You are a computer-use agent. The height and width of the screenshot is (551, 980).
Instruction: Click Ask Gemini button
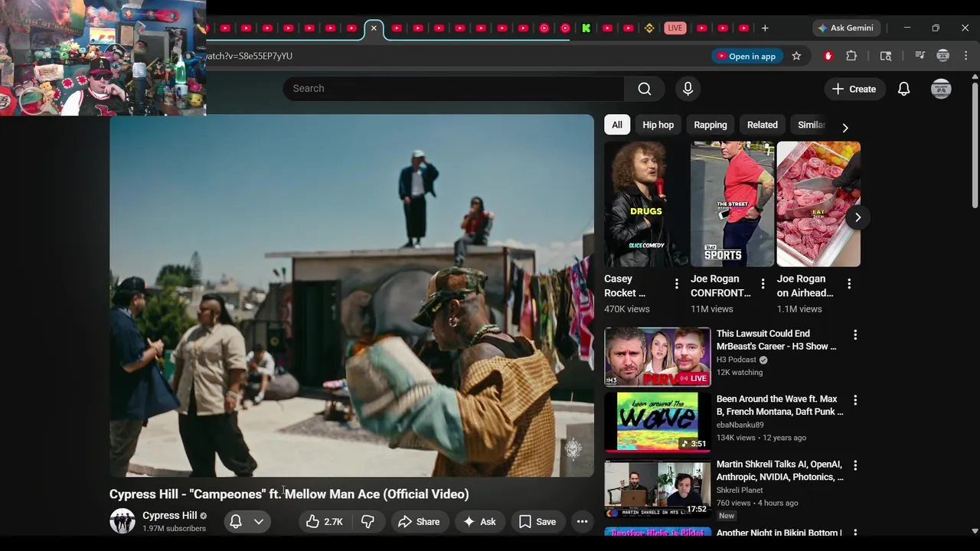click(845, 28)
